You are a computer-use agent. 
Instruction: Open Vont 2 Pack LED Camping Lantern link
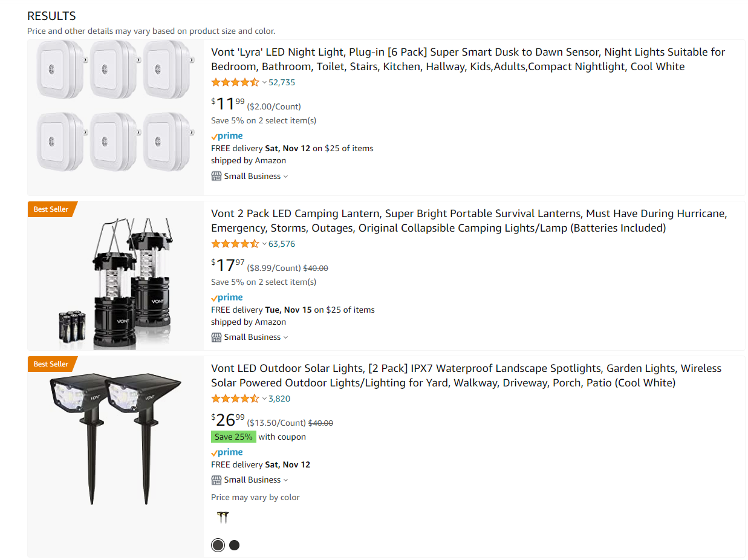point(469,221)
